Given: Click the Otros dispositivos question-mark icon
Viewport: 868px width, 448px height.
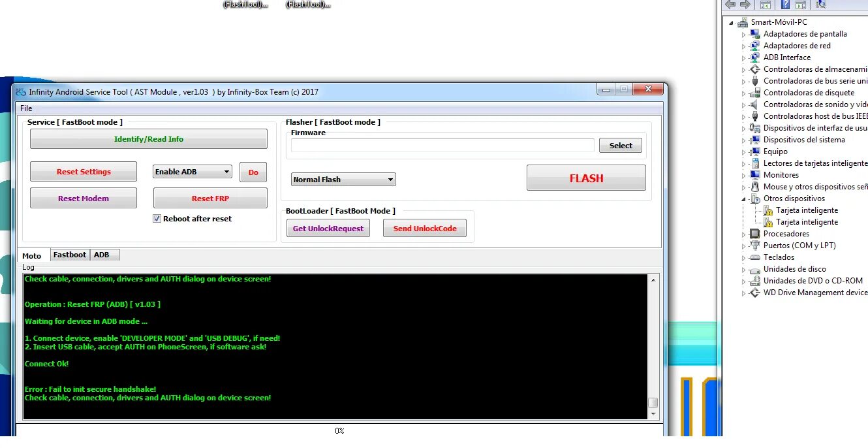Looking at the screenshot, I should pyautogui.click(x=755, y=199).
